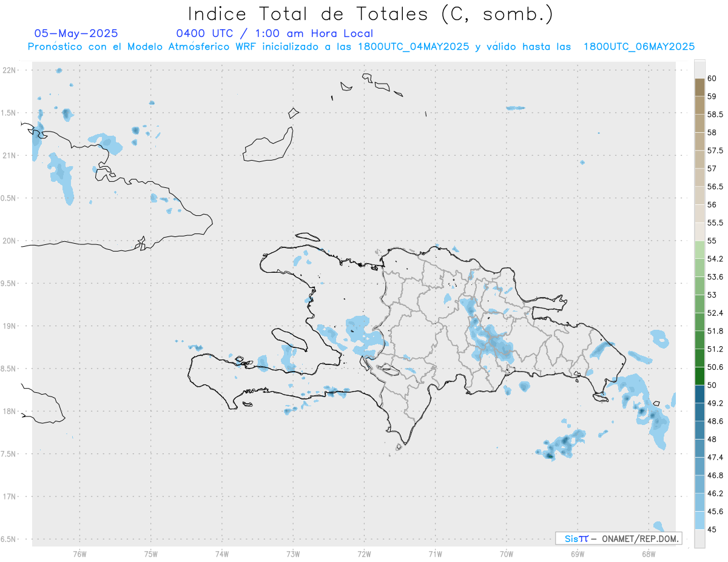Click the longitude label "74W"

(221, 554)
